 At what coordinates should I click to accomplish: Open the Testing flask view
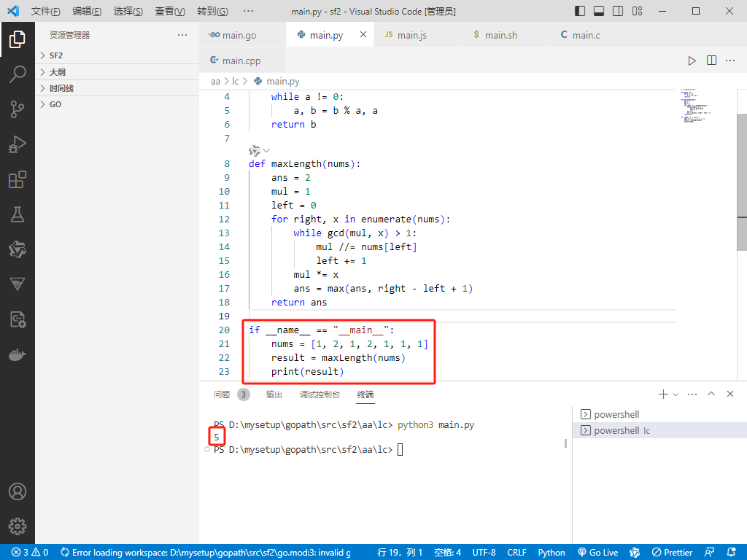pyautogui.click(x=18, y=215)
